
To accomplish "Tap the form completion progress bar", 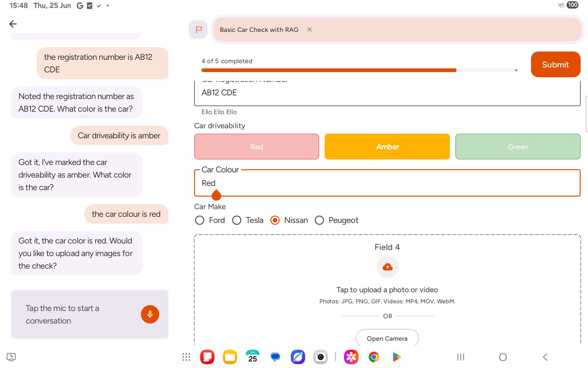I will click(x=360, y=70).
